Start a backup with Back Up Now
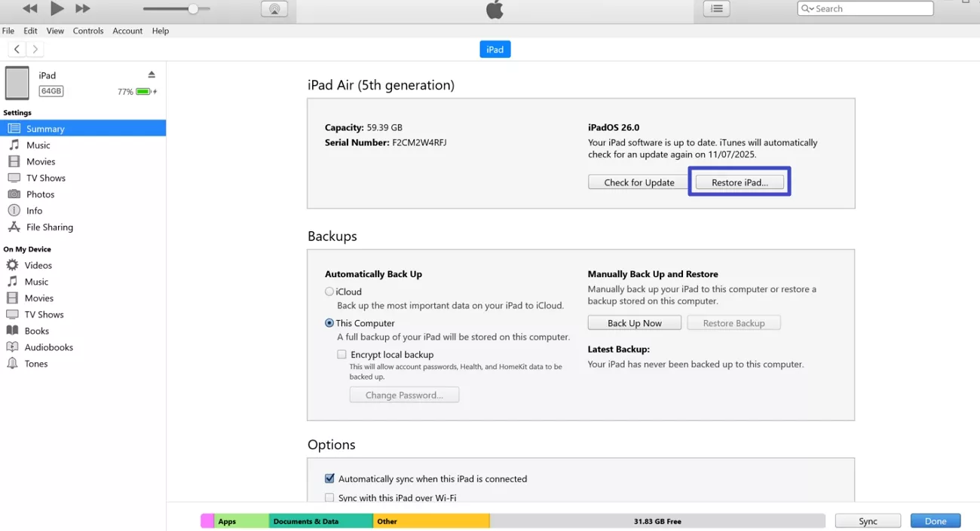 (634, 322)
